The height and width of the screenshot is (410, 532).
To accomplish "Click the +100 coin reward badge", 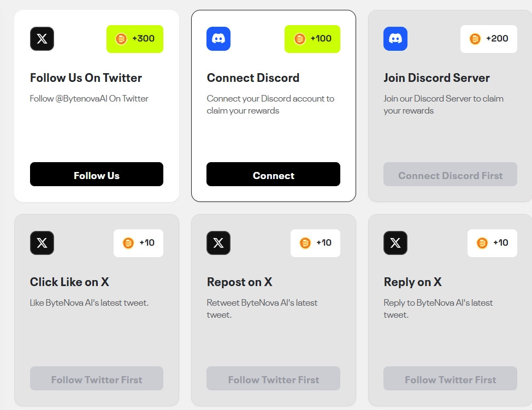I will point(312,39).
